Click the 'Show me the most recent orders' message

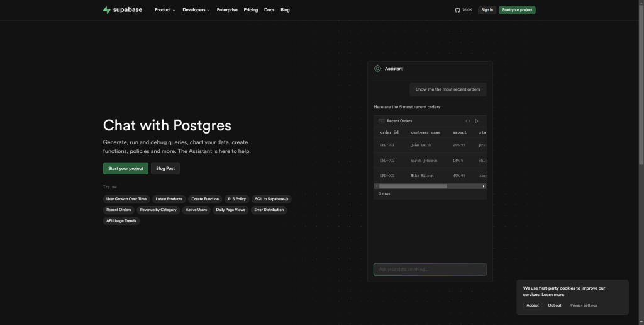click(x=448, y=89)
